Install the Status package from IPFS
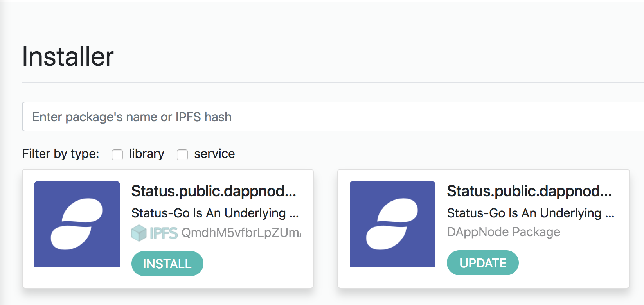 [167, 264]
